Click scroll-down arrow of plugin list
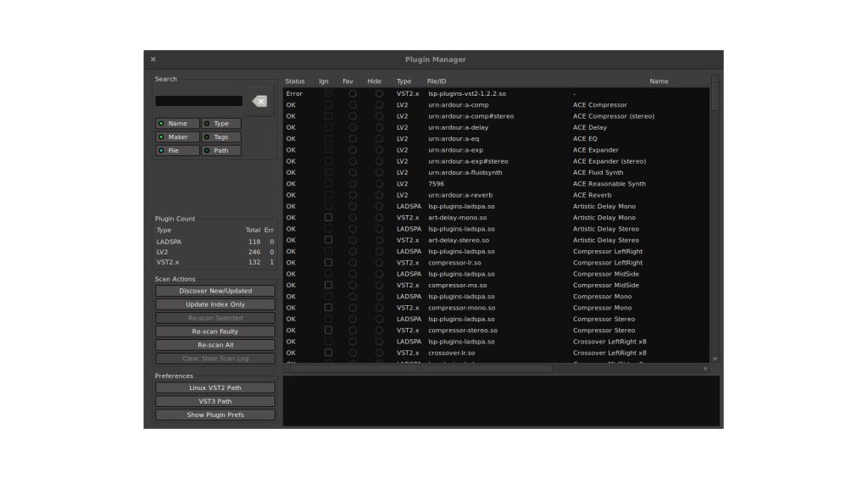 pos(715,359)
